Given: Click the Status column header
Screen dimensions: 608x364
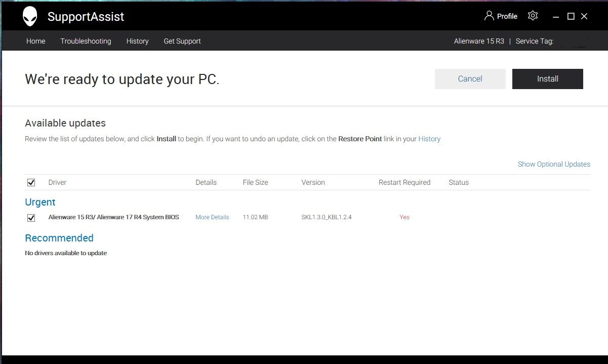Looking at the screenshot, I should tap(459, 182).
